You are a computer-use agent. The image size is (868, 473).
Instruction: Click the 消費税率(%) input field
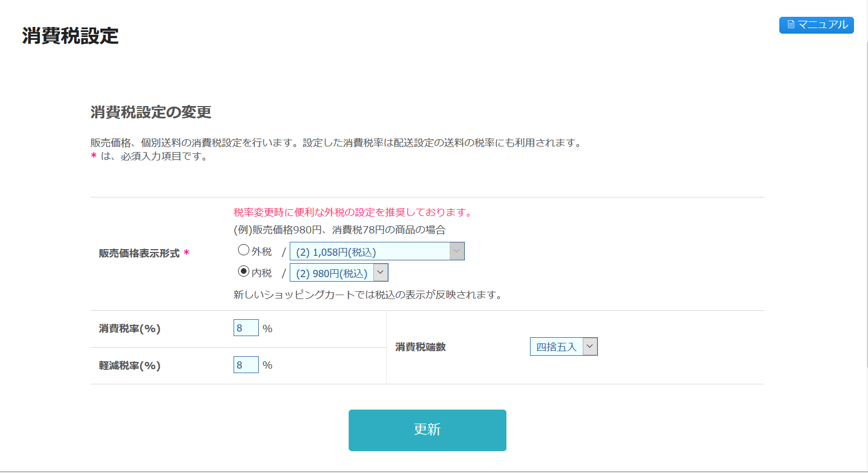point(246,328)
